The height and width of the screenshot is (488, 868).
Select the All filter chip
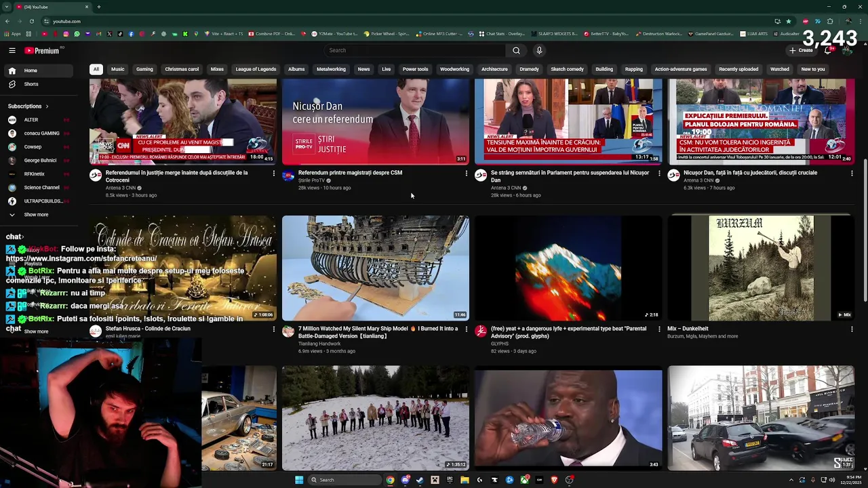(96, 69)
